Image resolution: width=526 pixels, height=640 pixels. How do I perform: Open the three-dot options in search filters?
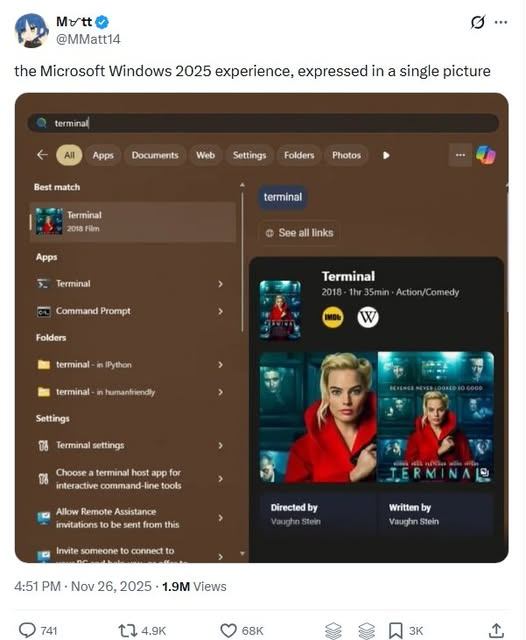click(460, 155)
